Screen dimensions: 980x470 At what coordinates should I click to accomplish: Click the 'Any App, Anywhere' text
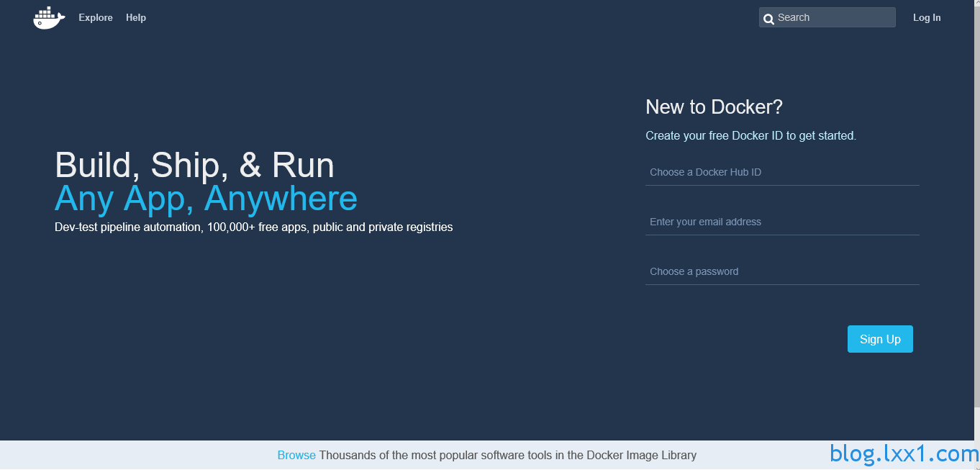206,198
